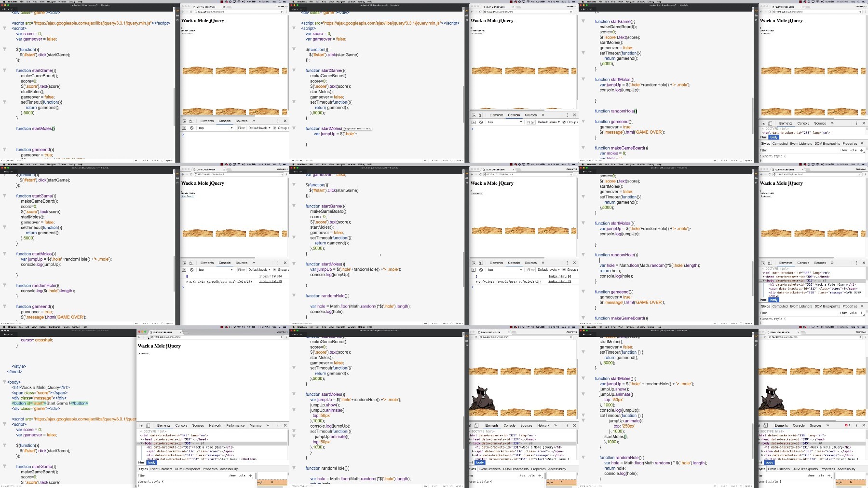Click red recording icon in menu bar showing Bookmarks
This screenshot has width=868, height=488.
tap(222, 327)
